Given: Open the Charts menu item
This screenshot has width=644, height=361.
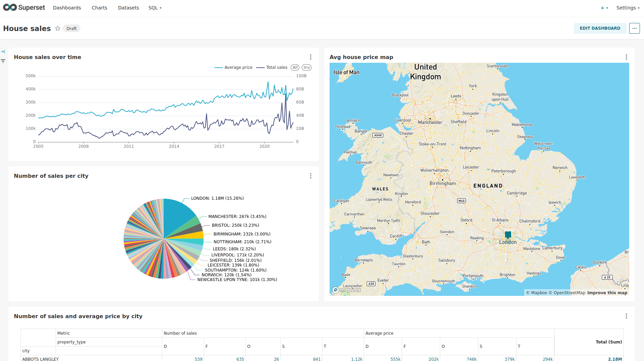Looking at the screenshot, I should click(x=99, y=8).
